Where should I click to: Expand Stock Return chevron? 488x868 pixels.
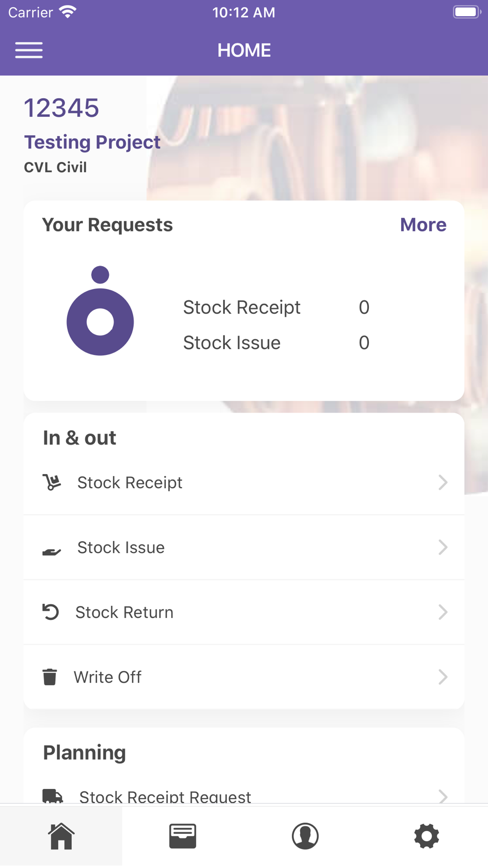(x=443, y=612)
